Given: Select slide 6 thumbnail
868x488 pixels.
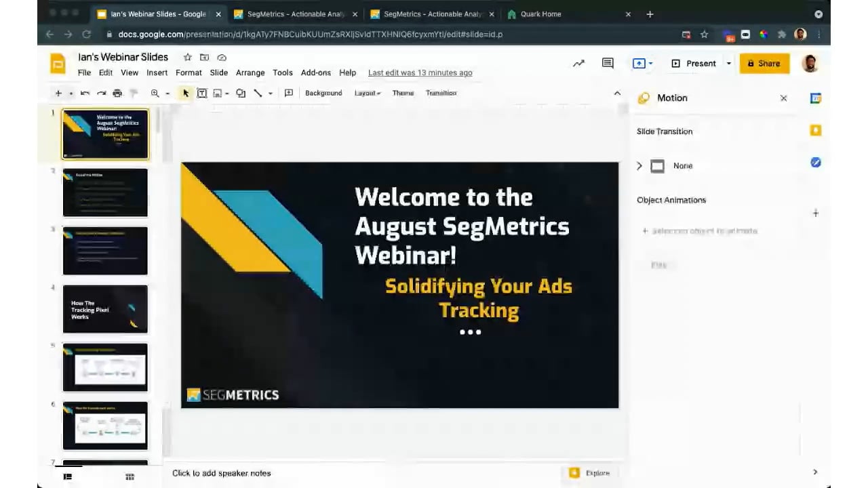Looking at the screenshot, I should coord(105,426).
